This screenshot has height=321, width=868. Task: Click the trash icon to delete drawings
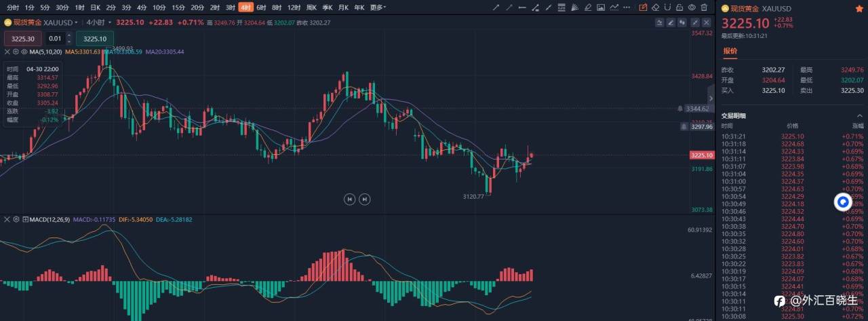pyautogui.click(x=704, y=7)
